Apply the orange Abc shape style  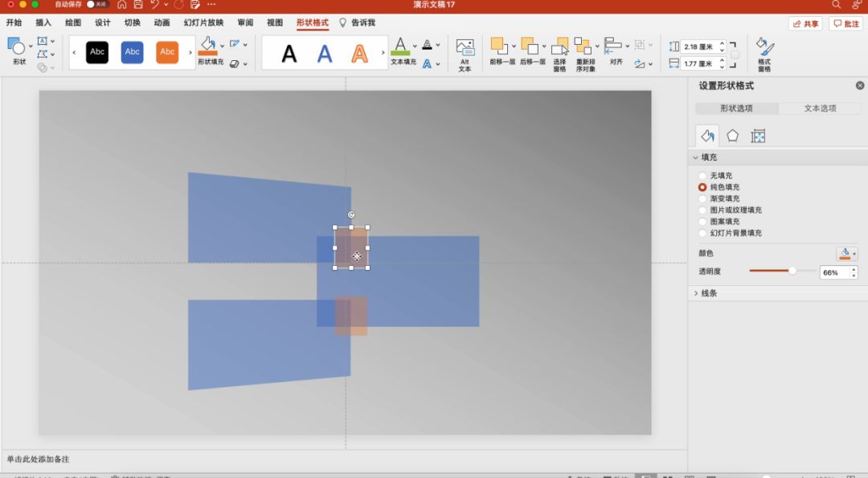tap(167, 52)
